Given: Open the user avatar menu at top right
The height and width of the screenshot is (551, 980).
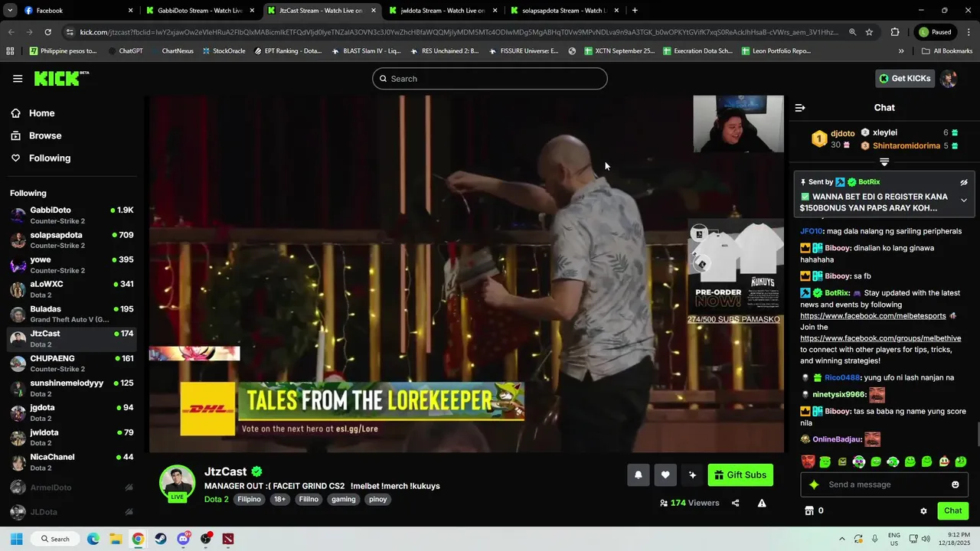Looking at the screenshot, I should (949, 79).
